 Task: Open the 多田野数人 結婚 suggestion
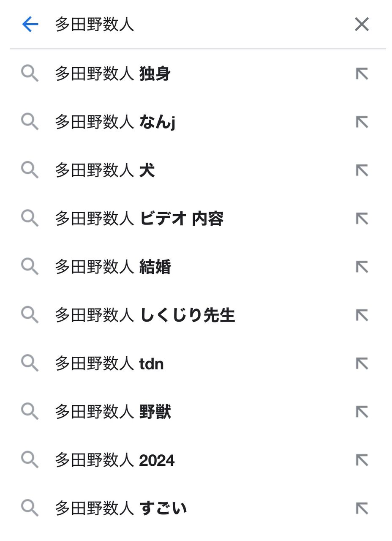pos(113,267)
